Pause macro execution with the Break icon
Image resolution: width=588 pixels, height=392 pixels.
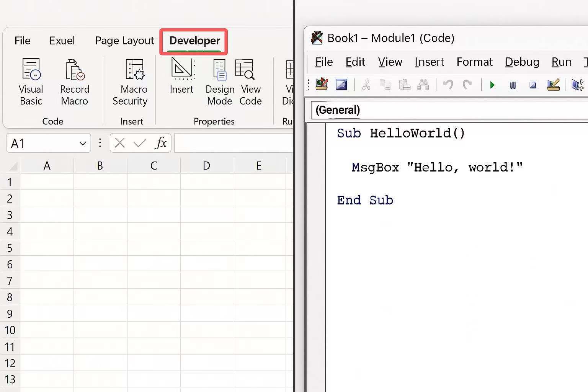coord(513,85)
